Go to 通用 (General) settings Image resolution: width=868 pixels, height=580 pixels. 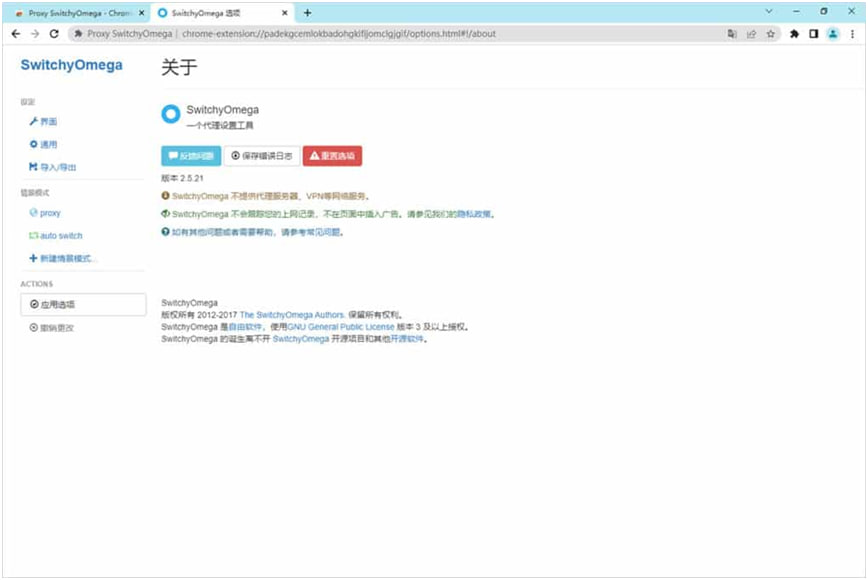click(x=48, y=144)
